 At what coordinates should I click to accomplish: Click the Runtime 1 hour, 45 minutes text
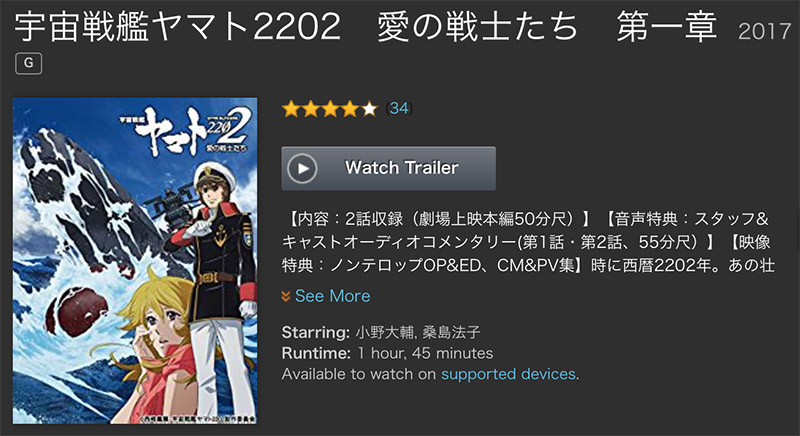click(x=387, y=353)
